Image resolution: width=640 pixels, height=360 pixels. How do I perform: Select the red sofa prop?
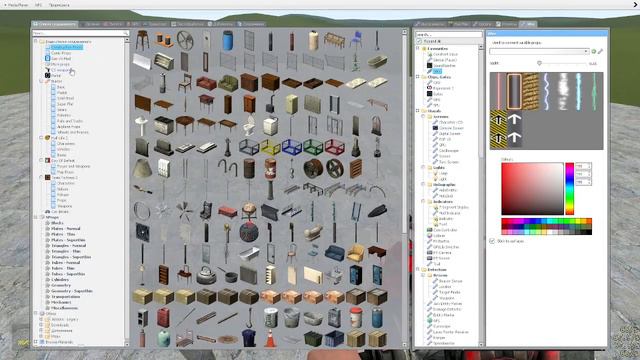pyautogui.click(x=206, y=83)
